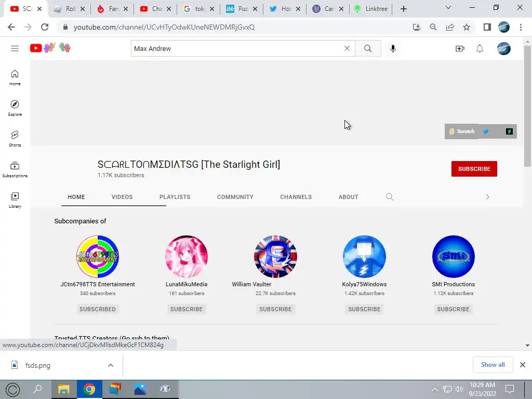This screenshot has width=532, height=399.
Task: Open browser zoom control
Action: [x=433, y=27]
